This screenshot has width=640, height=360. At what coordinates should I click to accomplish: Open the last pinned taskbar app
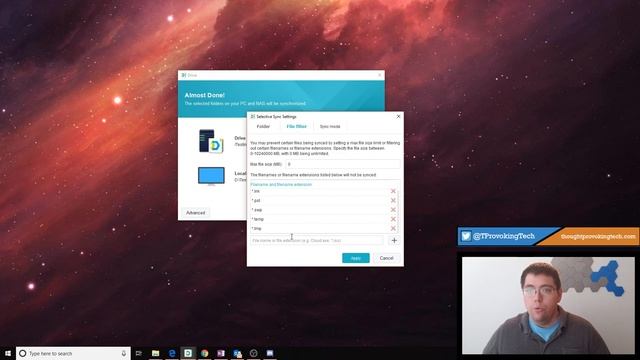(270, 353)
